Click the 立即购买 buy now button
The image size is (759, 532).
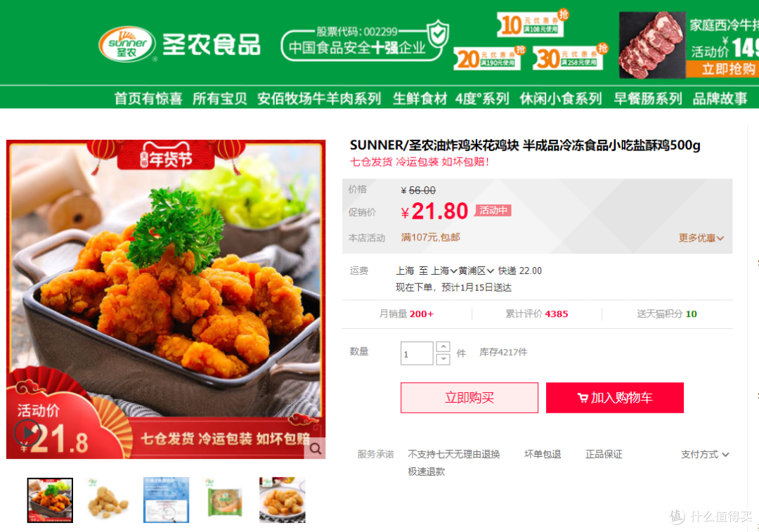[x=469, y=398]
